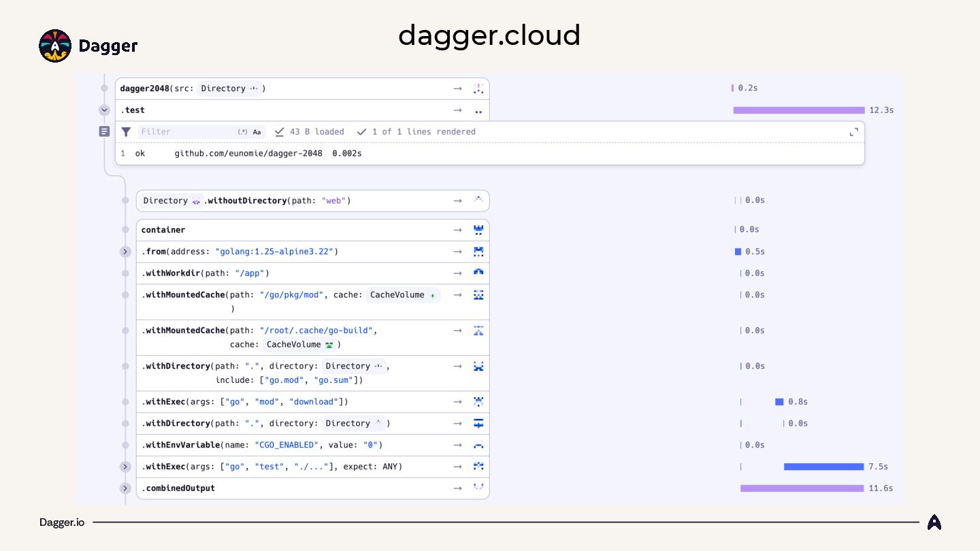Screen dimensions: 980x551
Task: Expand the .combinedOutput span
Action: [125, 488]
